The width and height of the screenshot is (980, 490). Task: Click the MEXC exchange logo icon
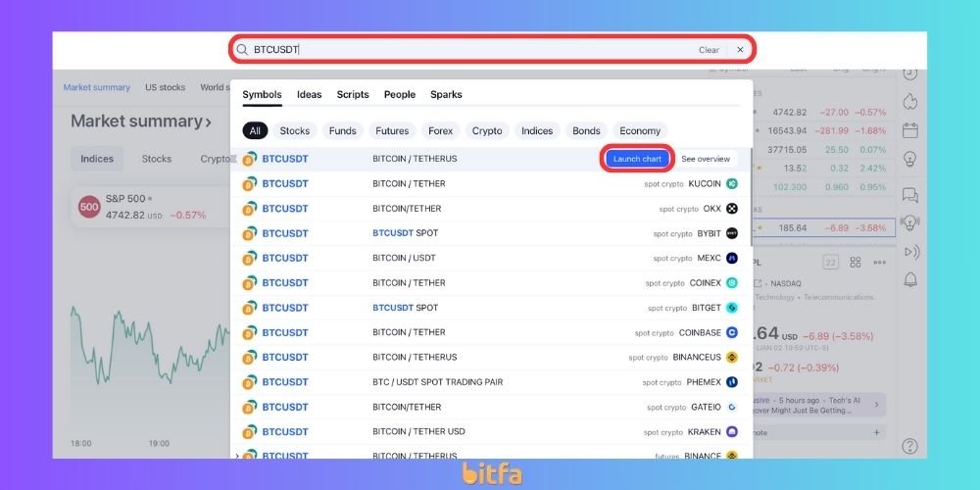click(x=732, y=258)
